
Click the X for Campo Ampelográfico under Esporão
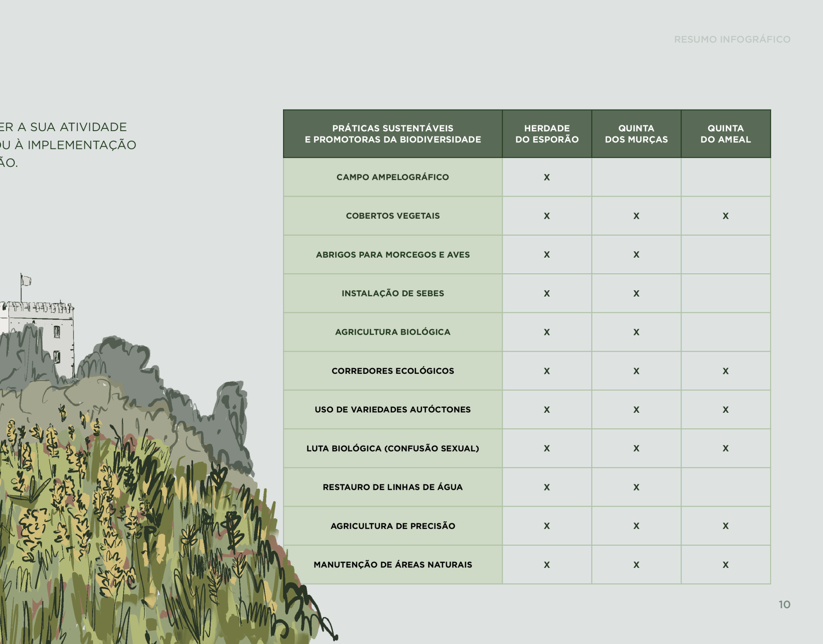tap(547, 178)
